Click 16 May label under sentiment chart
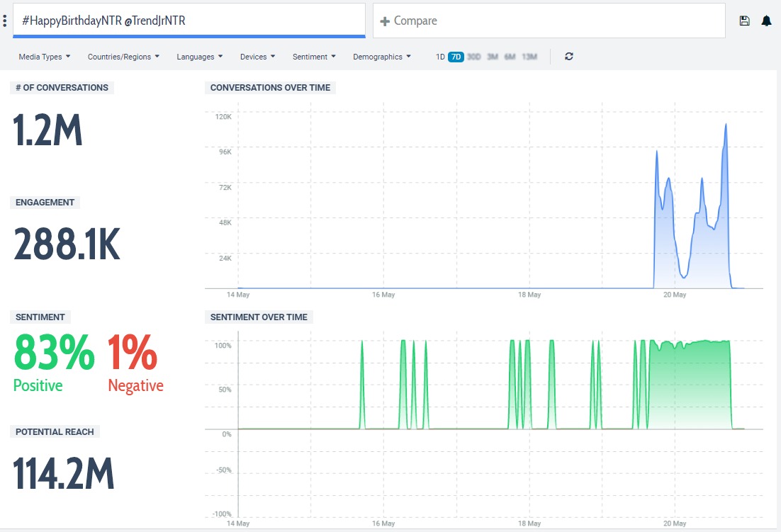The image size is (781, 532). [x=383, y=523]
